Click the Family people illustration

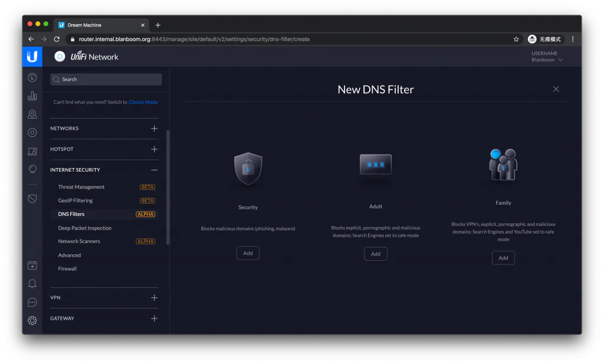click(x=503, y=165)
